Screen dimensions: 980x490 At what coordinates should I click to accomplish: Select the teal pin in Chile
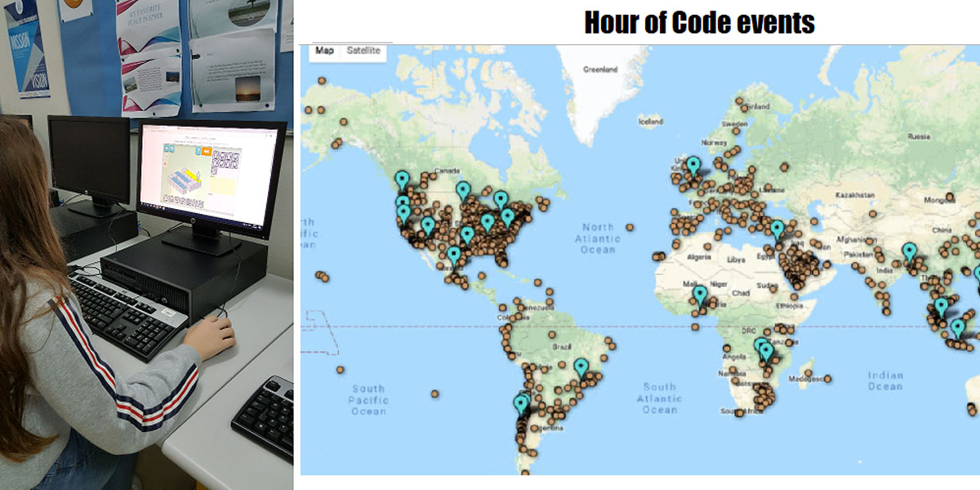[x=521, y=403]
